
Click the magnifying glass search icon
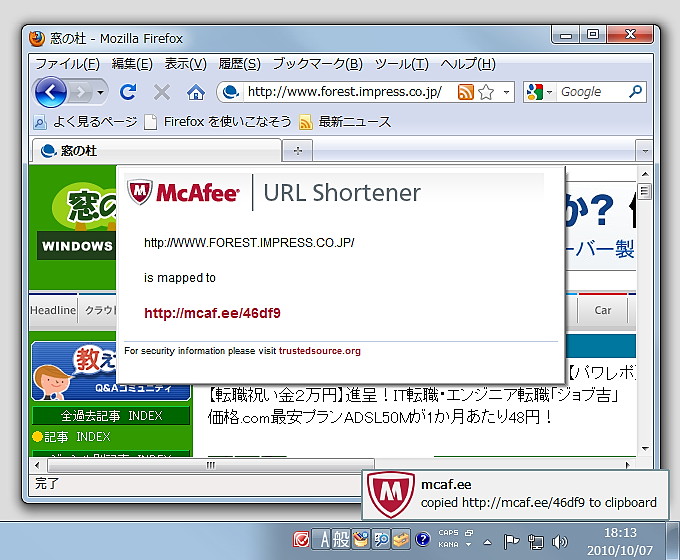click(635, 92)
